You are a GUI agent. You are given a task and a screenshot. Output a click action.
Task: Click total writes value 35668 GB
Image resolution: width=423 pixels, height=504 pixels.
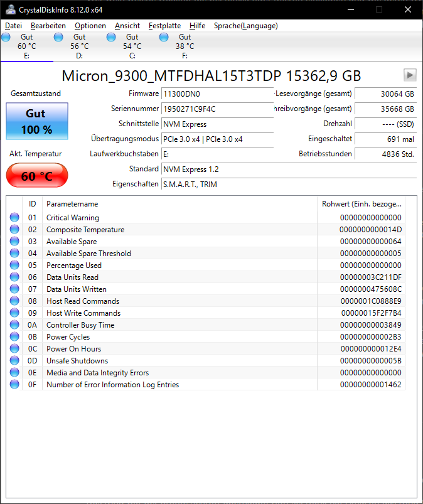pyautogui.click(x=386, y=109)
